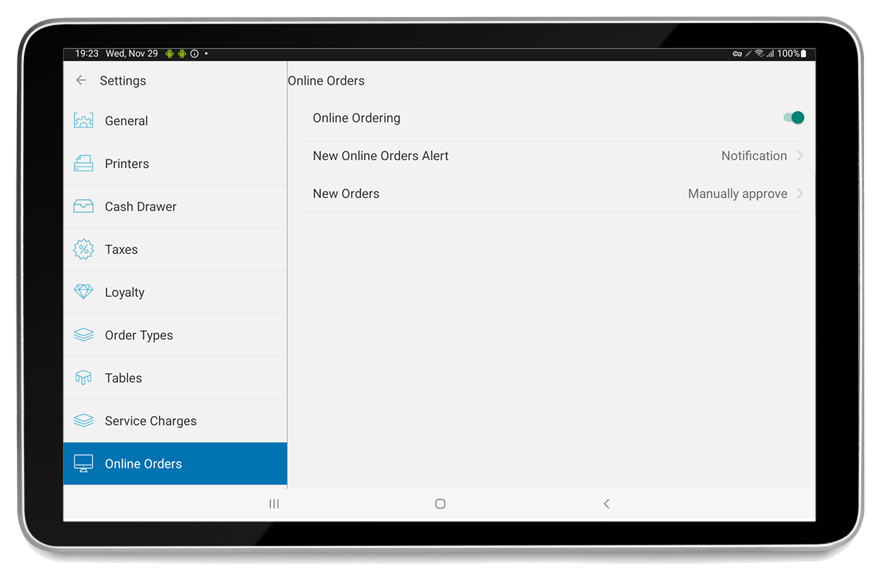The image size is (885, 585).
Task: Go back using the Settings back arrow
Action: [x=80, y=80]
